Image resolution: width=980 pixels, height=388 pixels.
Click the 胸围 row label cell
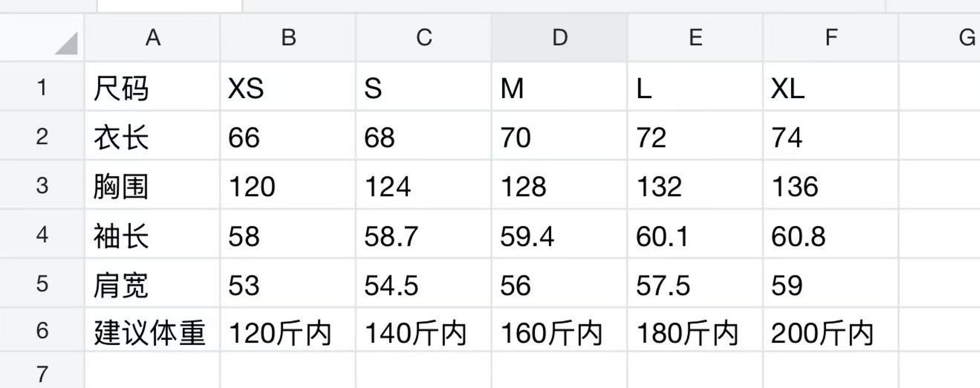click(152, 186)
